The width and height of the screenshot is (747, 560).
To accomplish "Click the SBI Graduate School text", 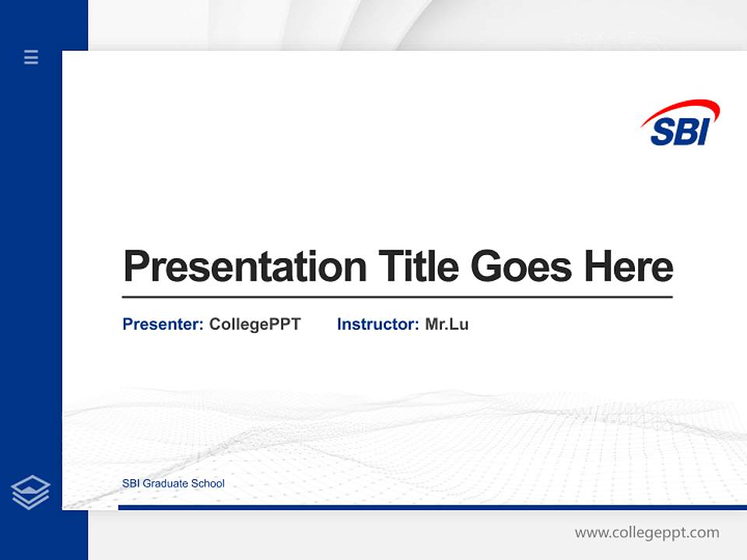I will [x=173, y=484].
